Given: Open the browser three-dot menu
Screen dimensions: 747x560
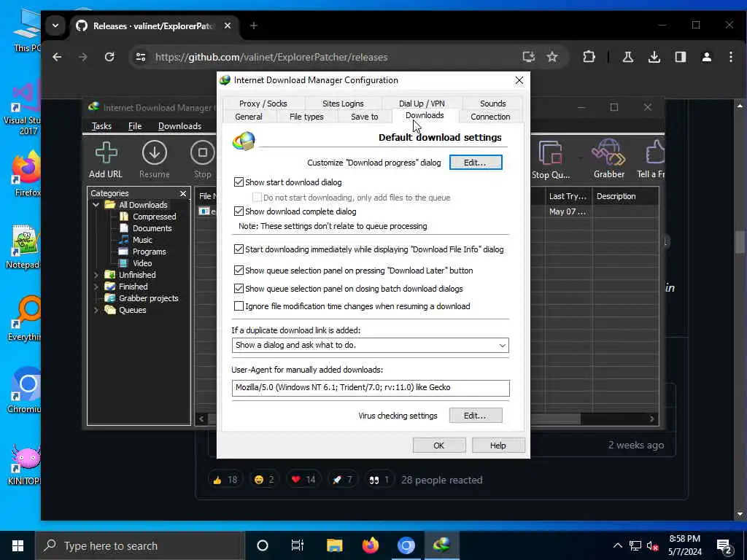Looking at the screenshot, I should pos(731,57).
